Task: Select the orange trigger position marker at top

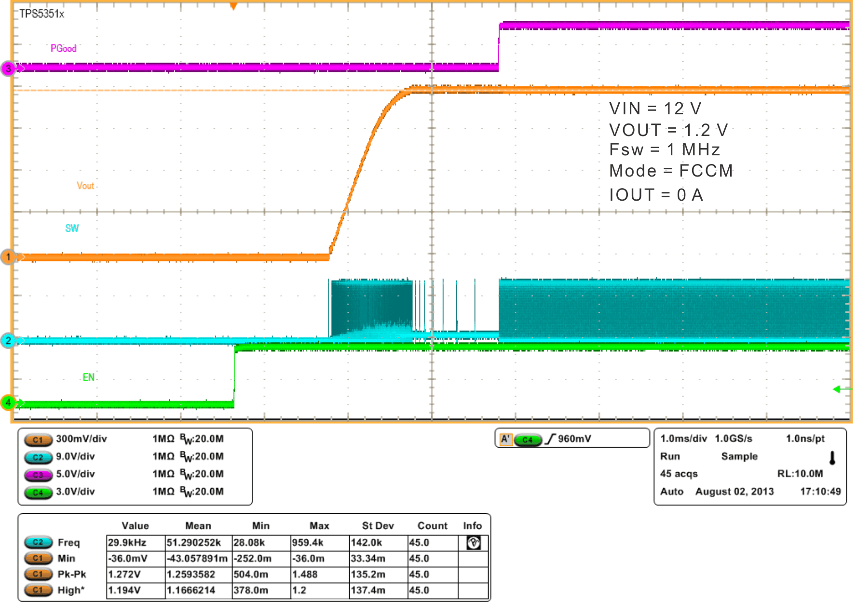Action: [233, 5]
